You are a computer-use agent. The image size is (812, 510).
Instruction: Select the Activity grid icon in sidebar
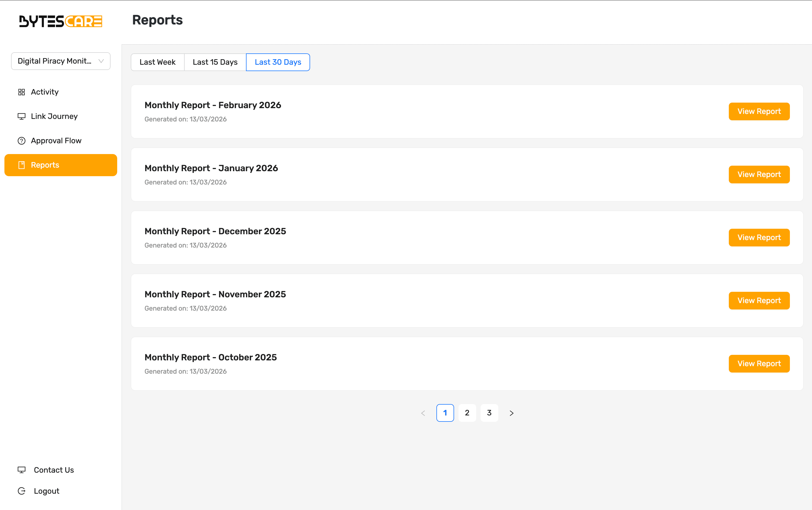[x=22, y=92]
